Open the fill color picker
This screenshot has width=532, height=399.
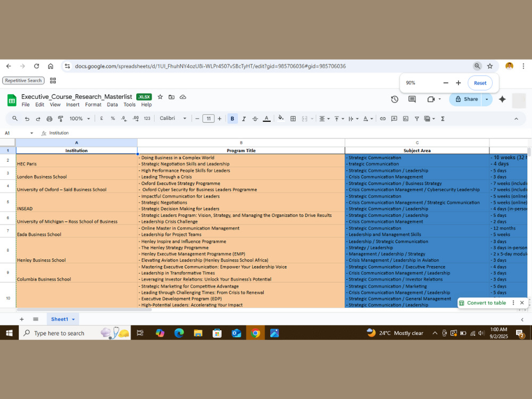281,119
